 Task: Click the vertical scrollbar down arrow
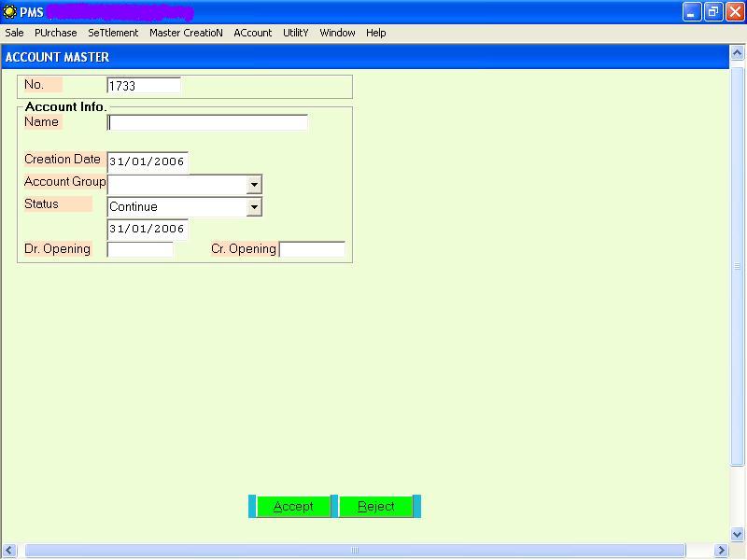[x=737, y=534]
